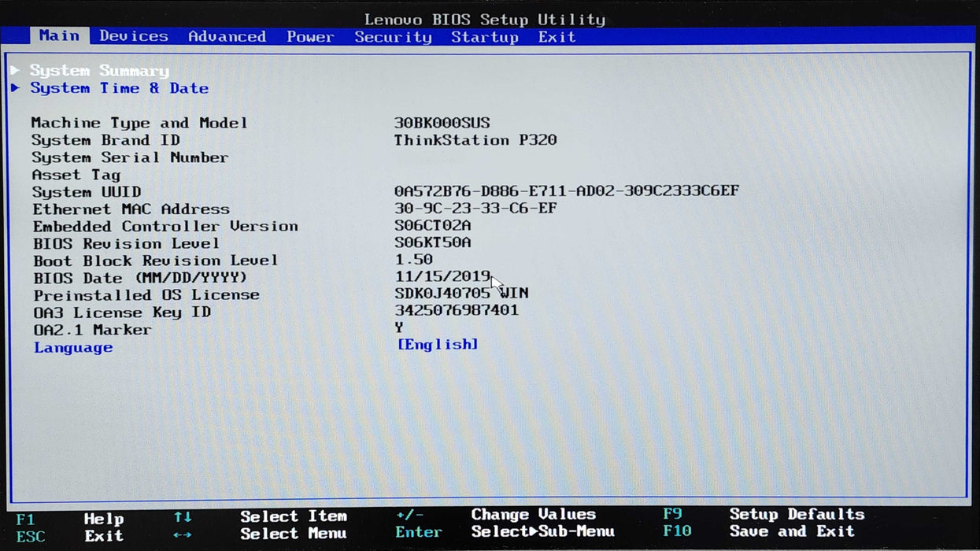Image resolution: width=980 pixels, height=551 pixels.
Task: Select the value S06CT02A
Action: pos(433,225)
